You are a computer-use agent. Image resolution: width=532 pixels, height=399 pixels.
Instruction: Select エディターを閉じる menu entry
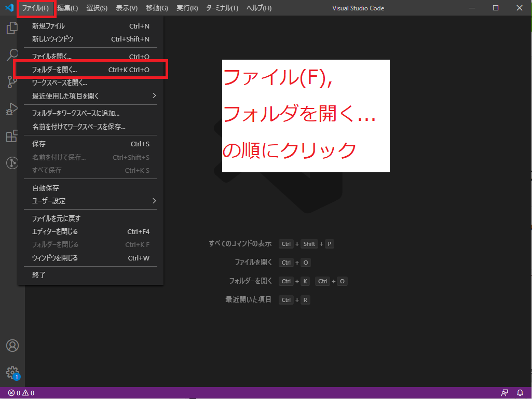pyautogui.click(x=91, y=231)
